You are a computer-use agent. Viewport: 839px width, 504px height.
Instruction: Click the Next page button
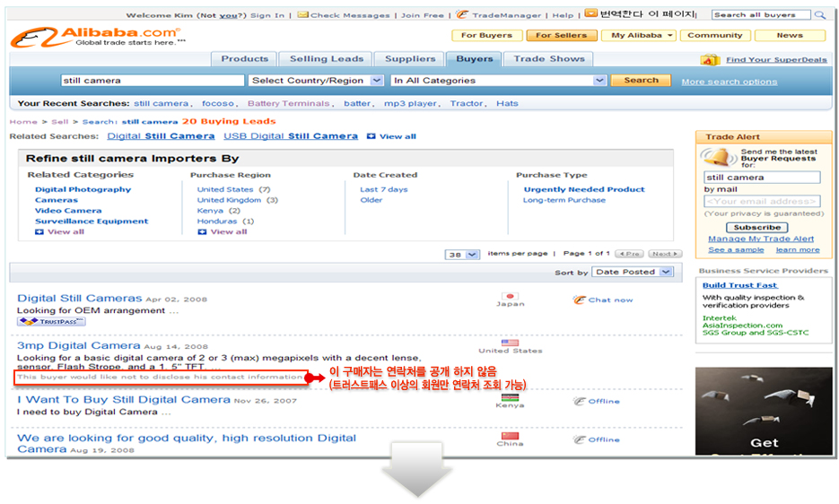665,254
